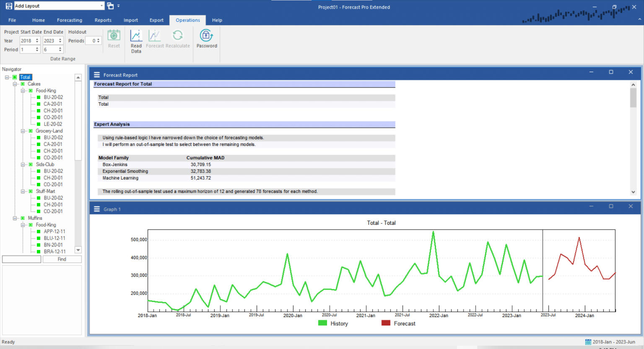Select LE-20-02 in the Navigator tree
Image resolution: width=644 pixels, height=349 pixels.
pyautogui.click(x=53, y=124)
